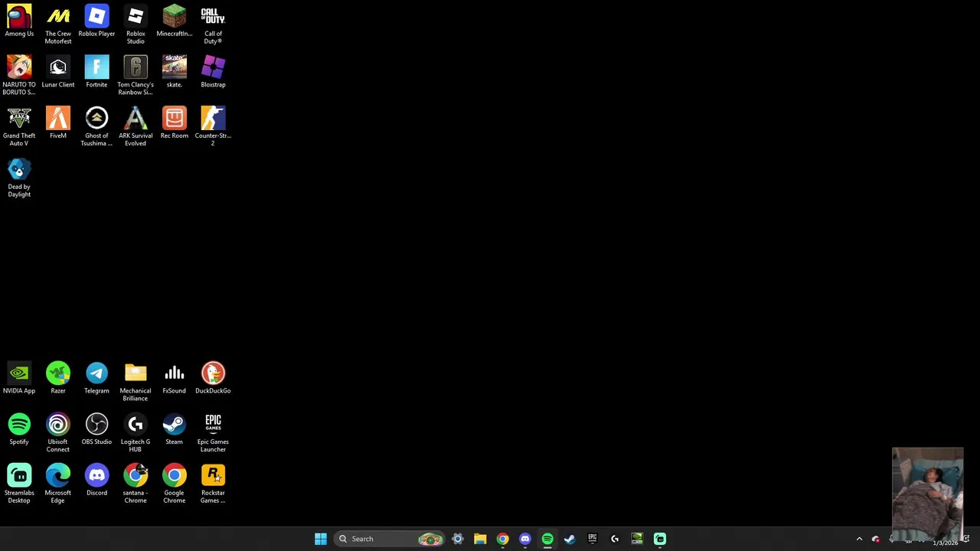This screenshot has width=980, height=551.
Task: Click the webcam overlay thumbnail
Action: 927,494
